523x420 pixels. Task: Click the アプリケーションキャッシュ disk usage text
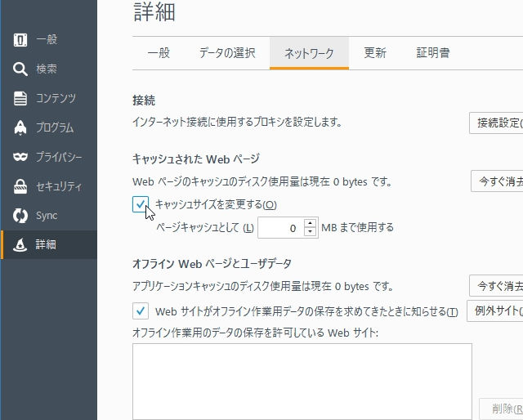point(263,286)
